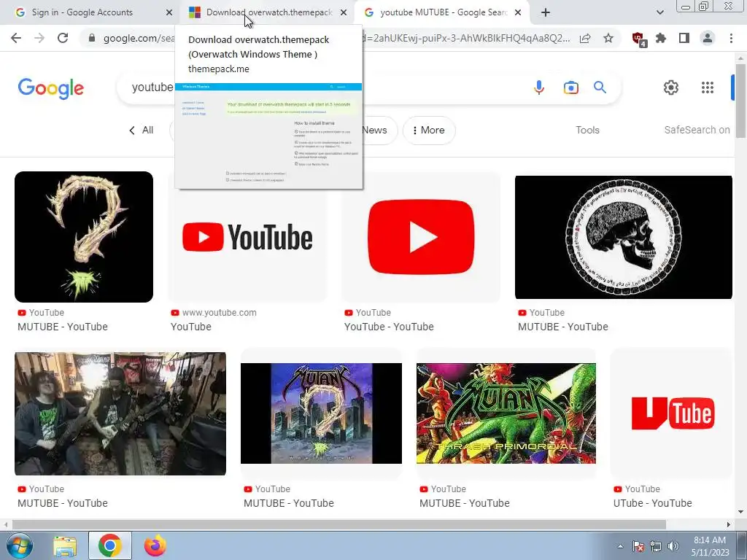View the site info lock icon
This screenshot has width=747, height=560.
click(92, 38)
